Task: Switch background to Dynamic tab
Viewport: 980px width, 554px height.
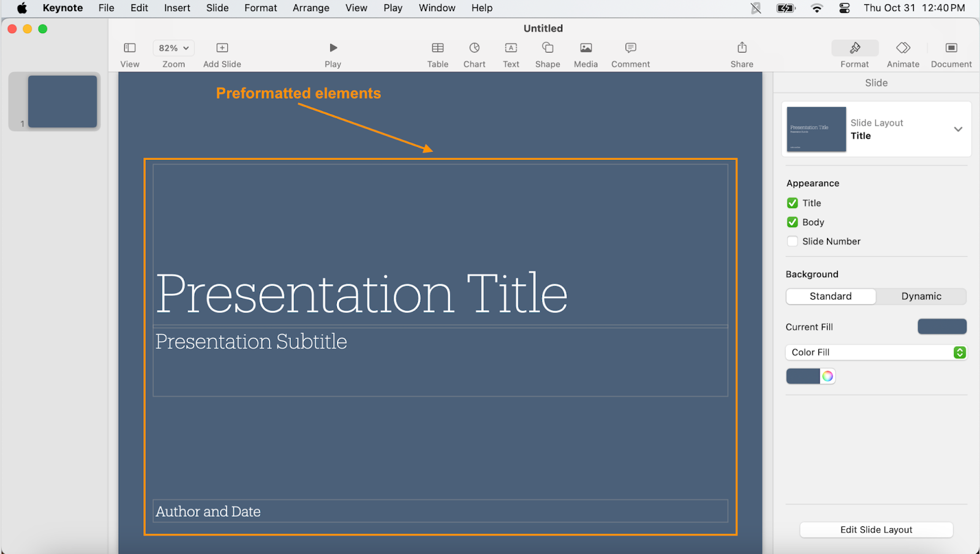Action: (921, 297)
